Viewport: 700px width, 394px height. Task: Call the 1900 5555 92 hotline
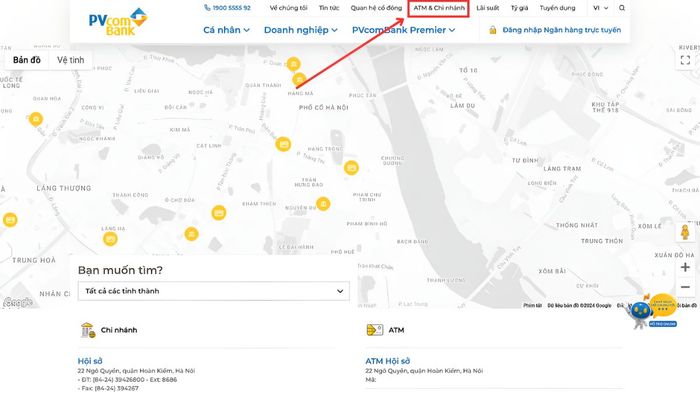(x=227, y=8)
